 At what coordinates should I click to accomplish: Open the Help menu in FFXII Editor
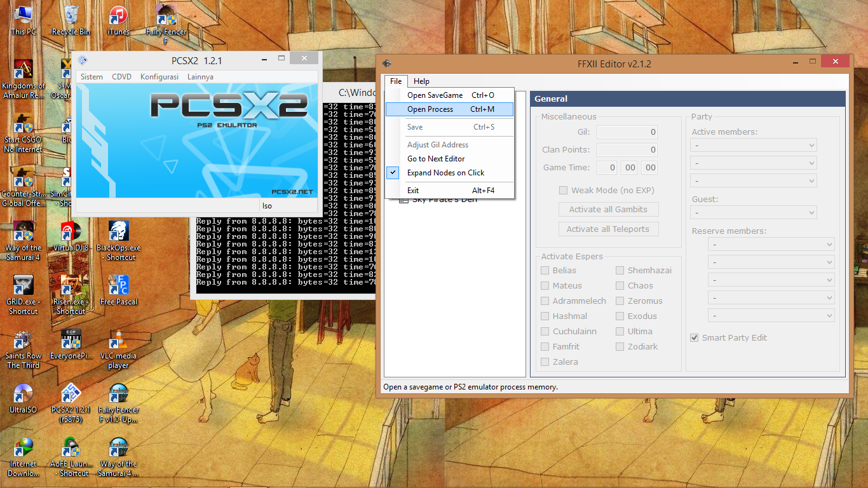[421, 81]
